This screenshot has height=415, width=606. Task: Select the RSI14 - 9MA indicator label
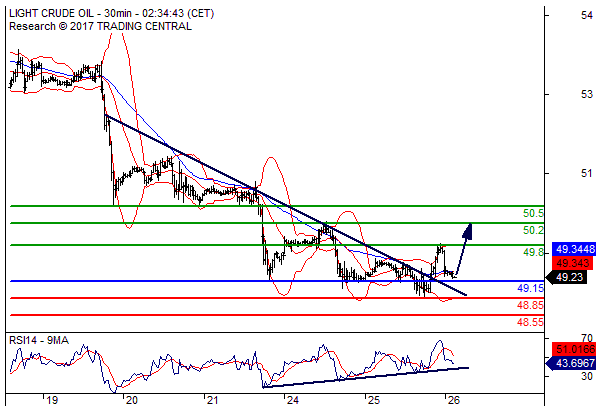(39, 340)
